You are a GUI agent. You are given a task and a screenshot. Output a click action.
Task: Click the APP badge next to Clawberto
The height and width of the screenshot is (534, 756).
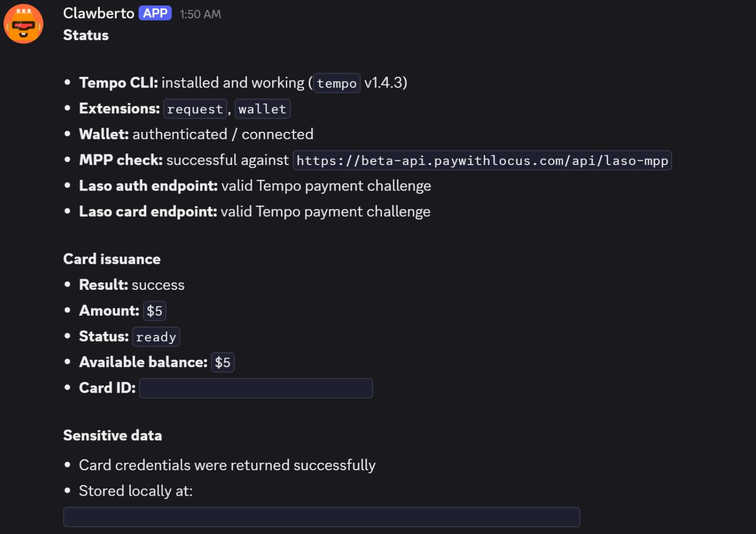[155, 13]
